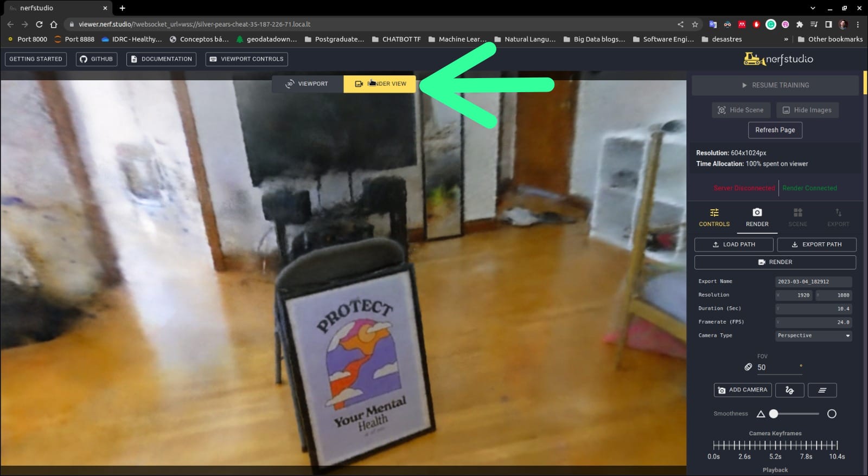Expand hidden bookmarks with double chevron
The image size is (868, 476).
786,40
